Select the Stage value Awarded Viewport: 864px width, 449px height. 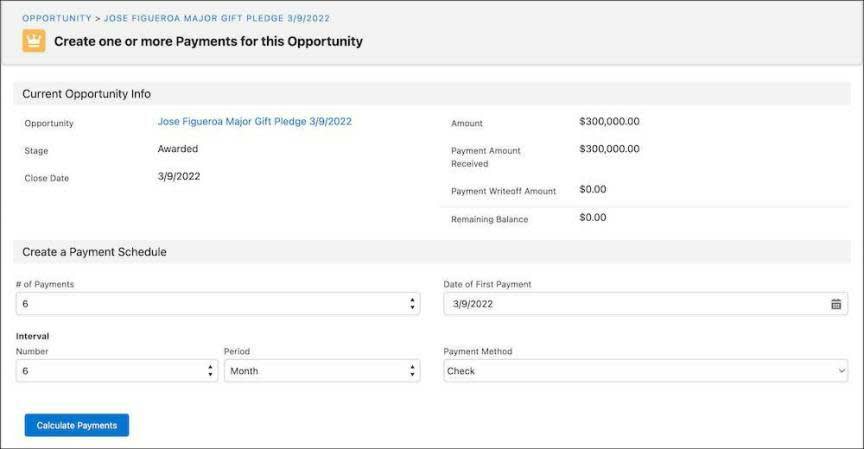tap(177, 149)
